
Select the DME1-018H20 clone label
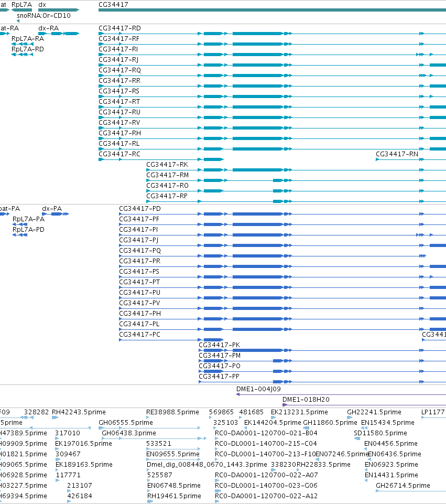(306, 400)
